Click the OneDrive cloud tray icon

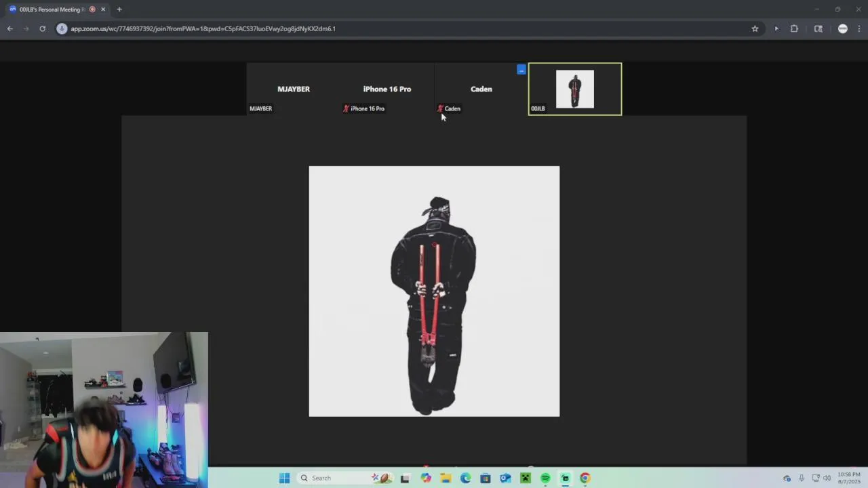pos(787,478)
